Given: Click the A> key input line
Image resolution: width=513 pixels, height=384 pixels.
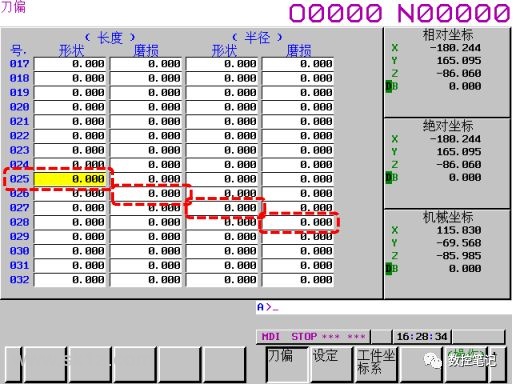Looking at the screenshot, I should tap(383, 307).
